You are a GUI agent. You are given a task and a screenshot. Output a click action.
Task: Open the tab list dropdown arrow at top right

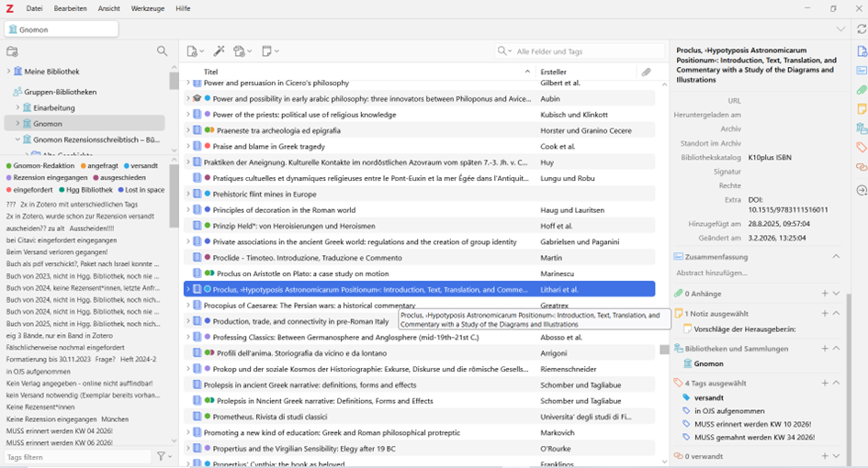840,28
